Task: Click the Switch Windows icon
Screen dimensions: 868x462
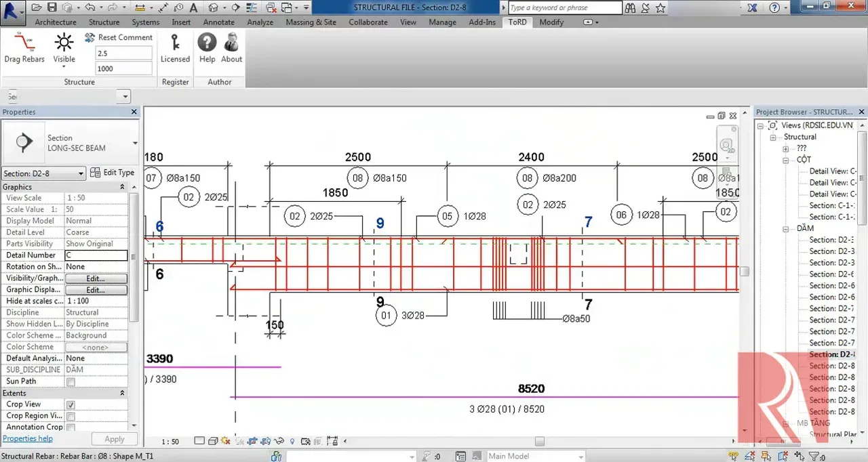Action: pyautogui.click(x=286, y=8)
